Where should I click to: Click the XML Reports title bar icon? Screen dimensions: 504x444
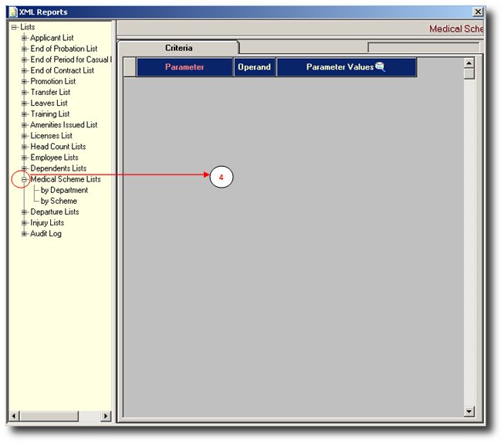point(12,12)
